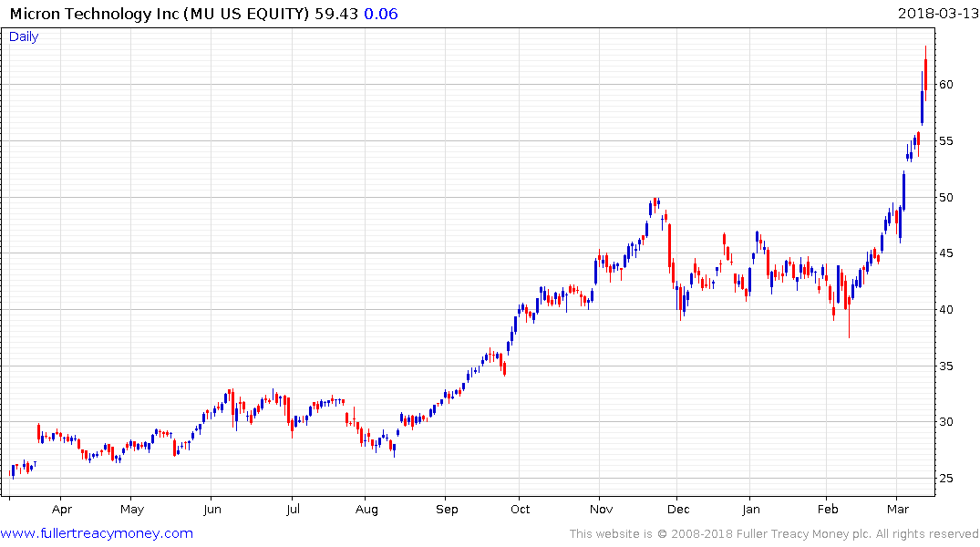Click the 45 price level on y-axis
Screen dimensions: 980x547
[x=946, y=253]
